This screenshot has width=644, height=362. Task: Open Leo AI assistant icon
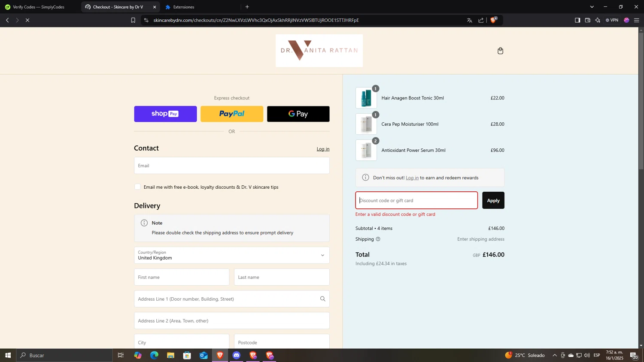click(598, 20)
